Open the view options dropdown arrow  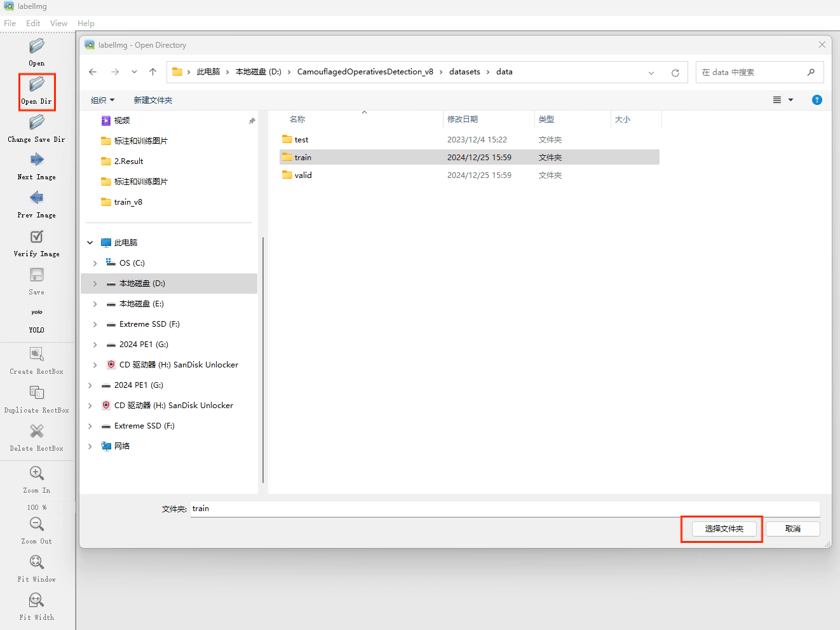coord(791,100)
